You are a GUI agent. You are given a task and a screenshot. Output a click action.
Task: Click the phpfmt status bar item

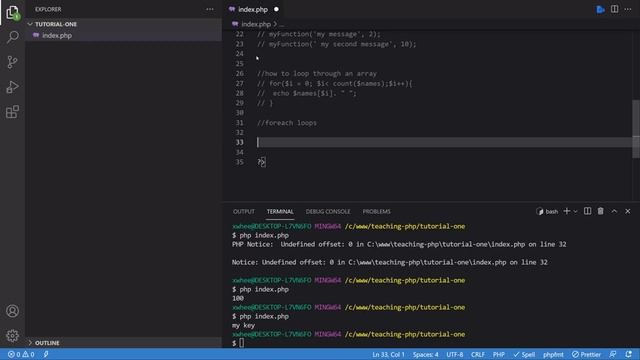pyautogui.click(x=553, y=354)
